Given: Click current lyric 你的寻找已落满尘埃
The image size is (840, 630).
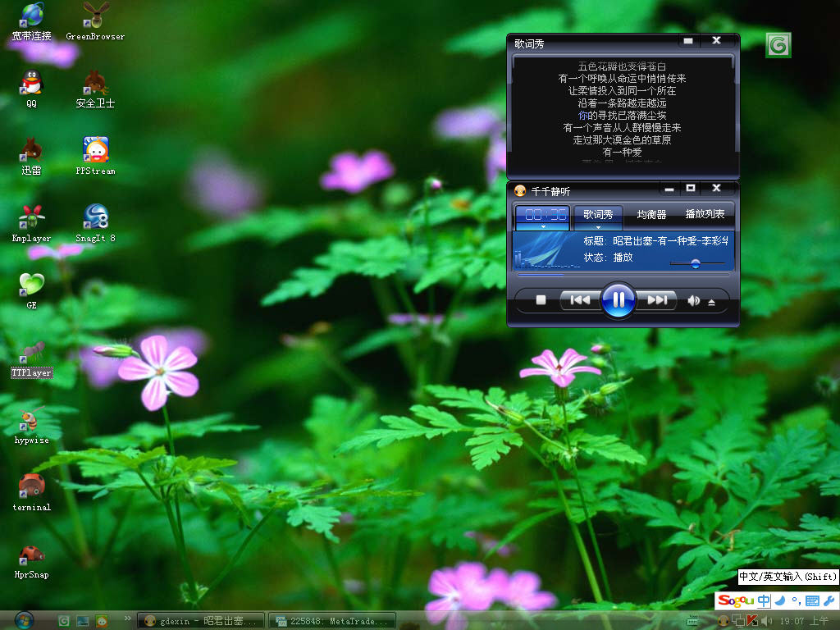Looking at the screenshot, I should click(622, 116).
